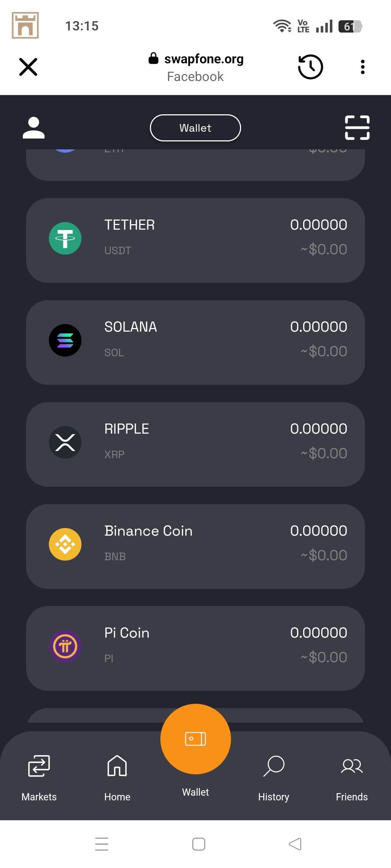Tap the swapfone.org address bar
Screen dimensions: 391x868
coord(196,67)
